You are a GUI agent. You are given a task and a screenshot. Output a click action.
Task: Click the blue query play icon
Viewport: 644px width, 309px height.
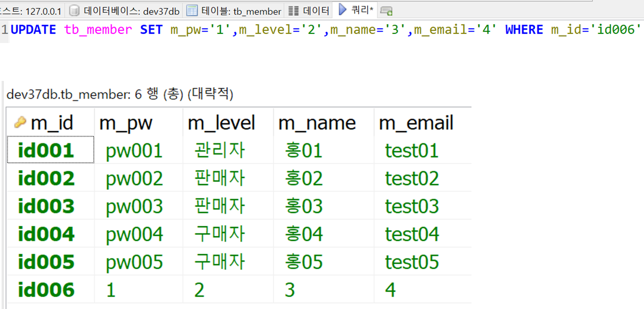342,10
